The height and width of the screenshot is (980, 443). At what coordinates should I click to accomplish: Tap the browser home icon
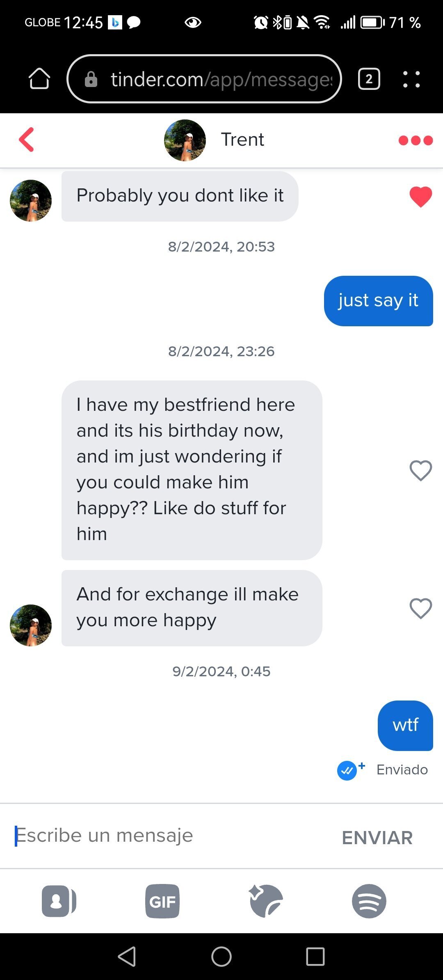click(x=39, y=79)
